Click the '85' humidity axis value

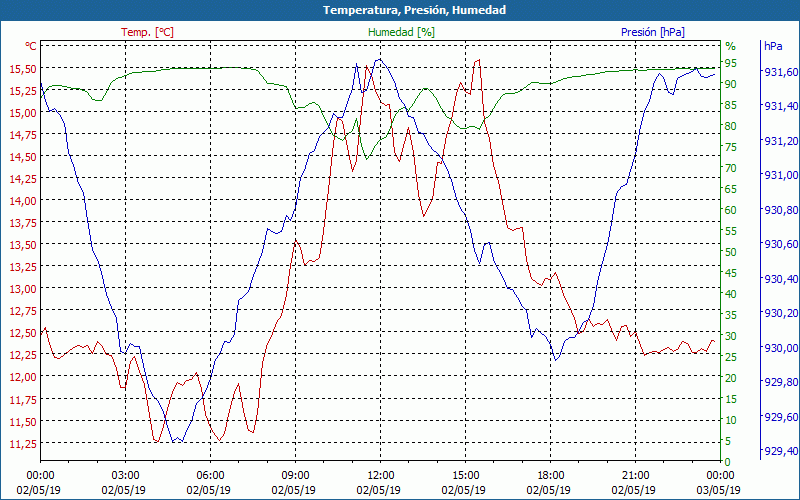pyautogui.click(x=731, y=105)
